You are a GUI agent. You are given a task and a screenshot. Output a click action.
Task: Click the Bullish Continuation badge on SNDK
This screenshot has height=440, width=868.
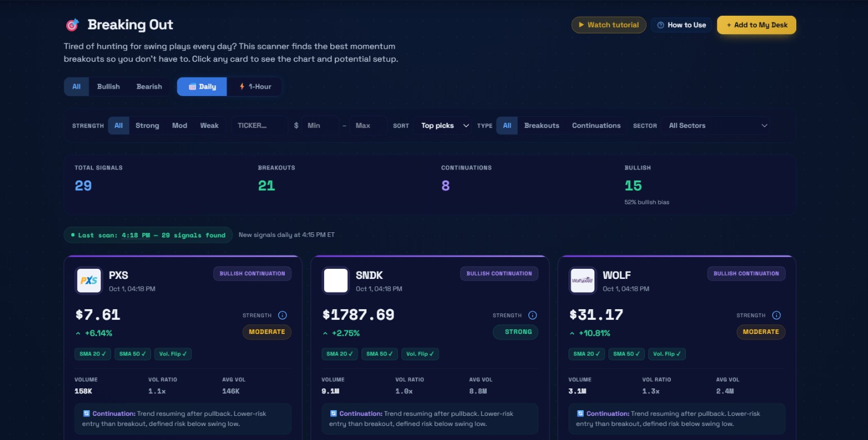499,273
